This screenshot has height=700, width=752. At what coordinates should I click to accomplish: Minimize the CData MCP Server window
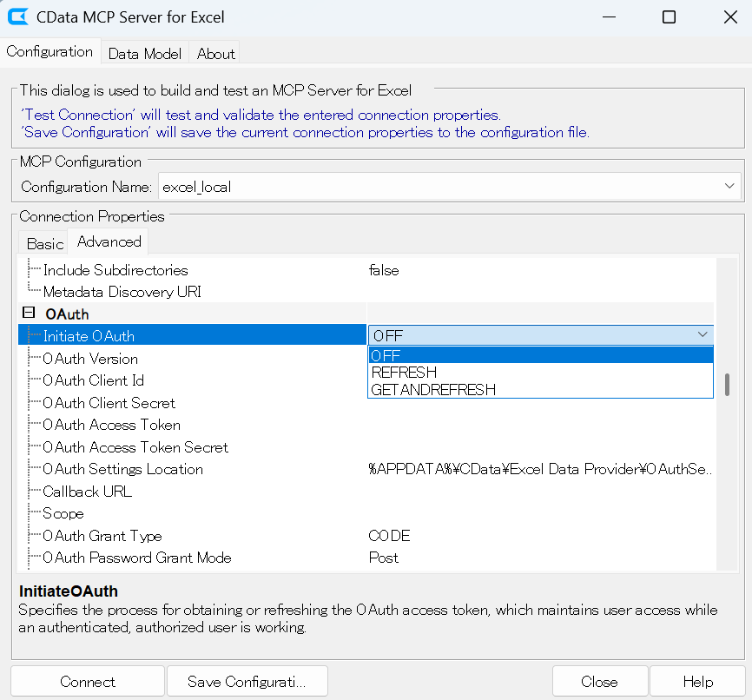(x=609, y=17)
